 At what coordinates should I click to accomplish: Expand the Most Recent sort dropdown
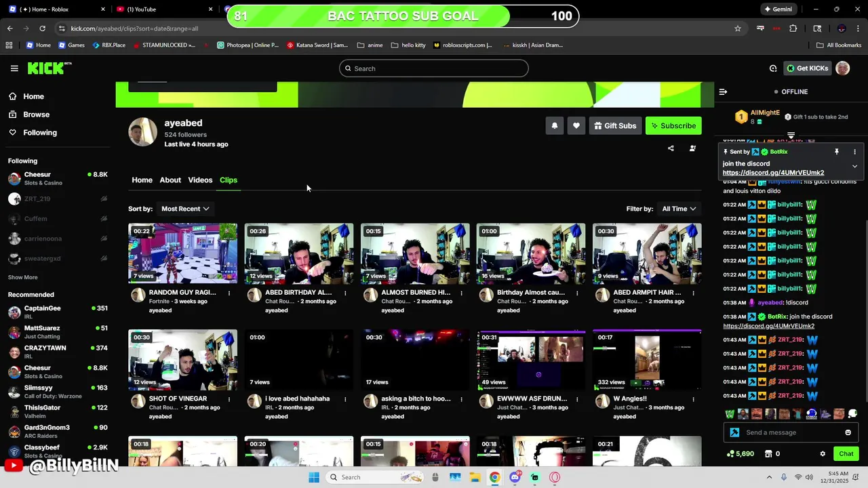coord(185,209)
